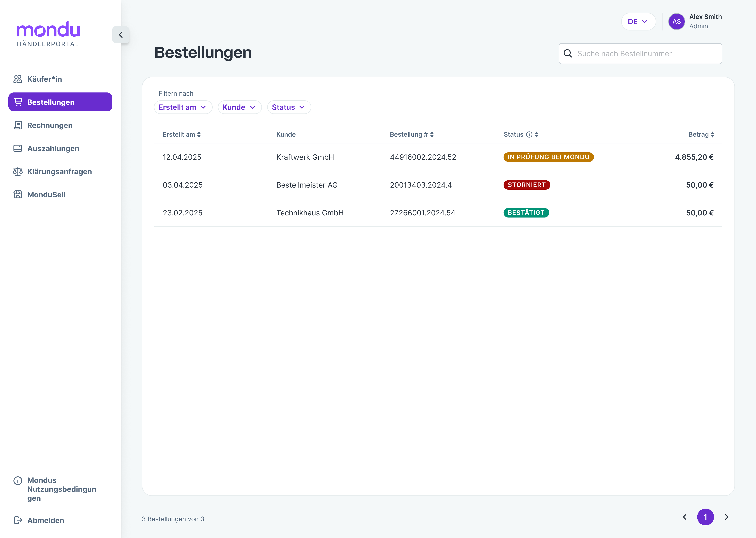Image resolution: width=756 pixels, height=538 pixels.
Task: Sort table by Betrag column
Action: pos(701,134)
